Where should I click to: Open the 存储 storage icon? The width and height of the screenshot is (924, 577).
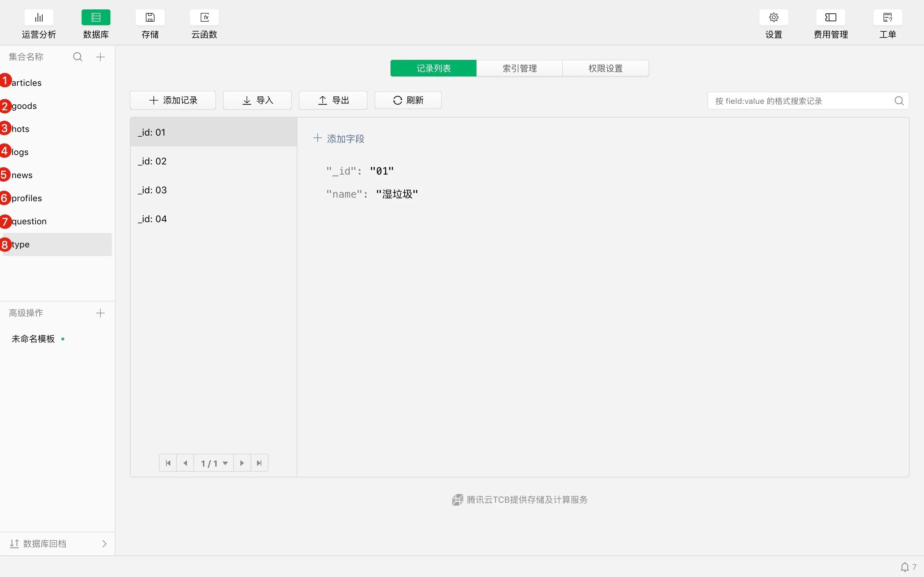(x=150, y=18)
